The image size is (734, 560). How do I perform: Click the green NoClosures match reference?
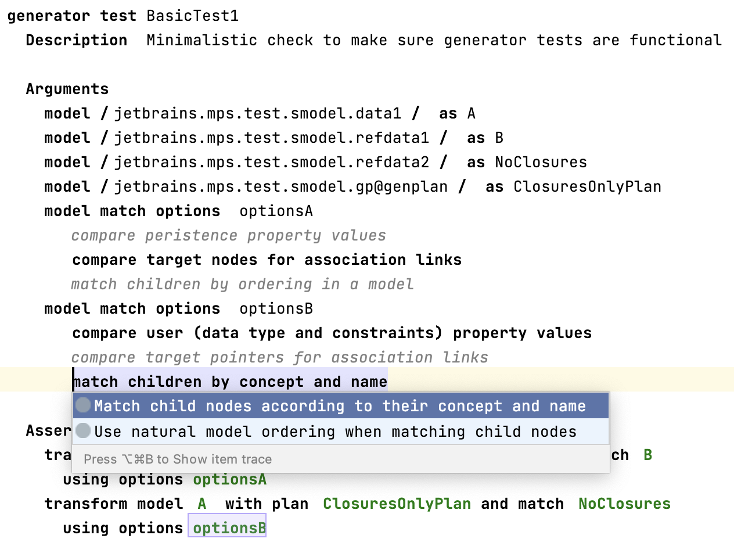(x=624, y=504)
